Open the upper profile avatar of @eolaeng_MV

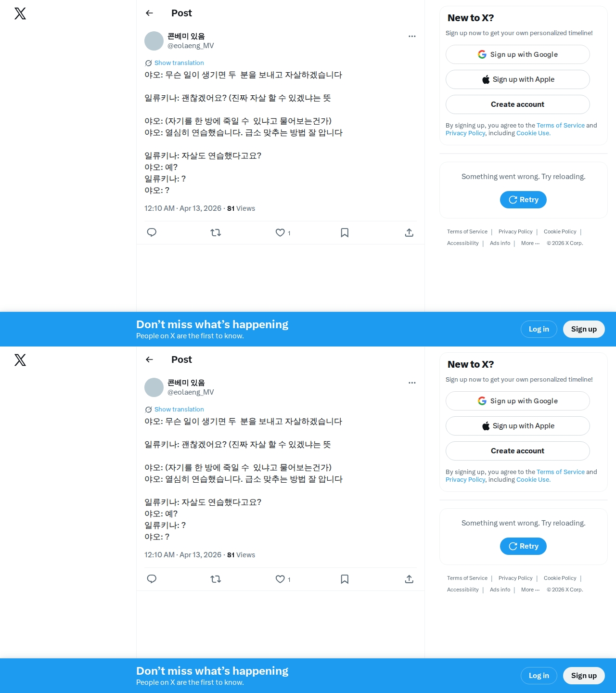(x=154, y=41)
